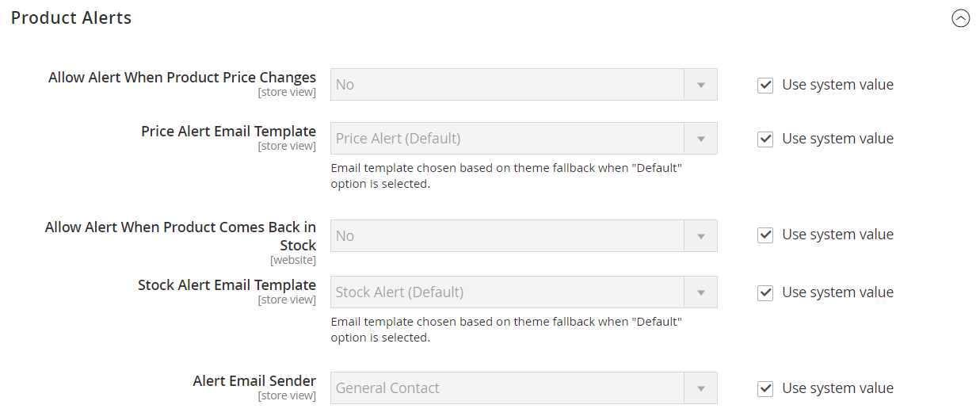The image size is (980, 420).
Task: Click arrow icon of Back in Stock select
Action: point(701,236)
